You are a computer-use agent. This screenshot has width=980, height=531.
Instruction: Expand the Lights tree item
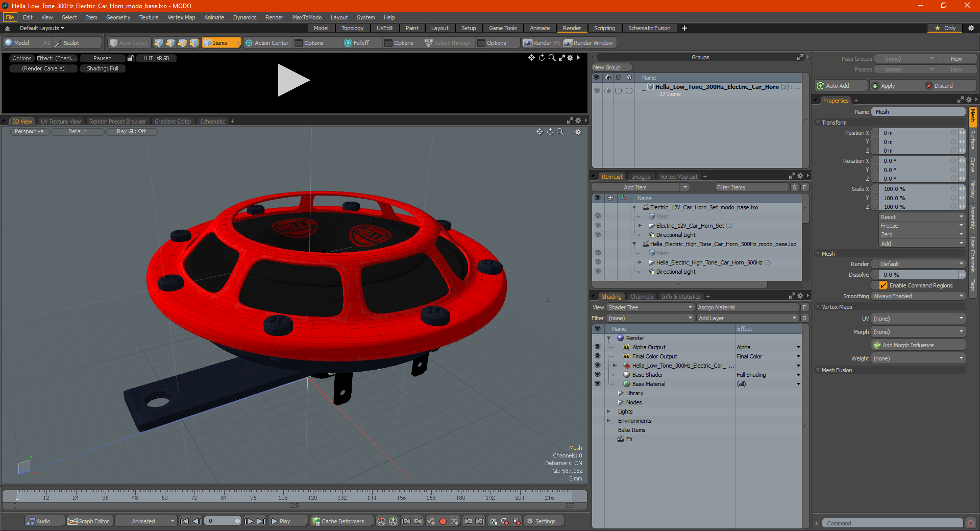click(608, 412)
